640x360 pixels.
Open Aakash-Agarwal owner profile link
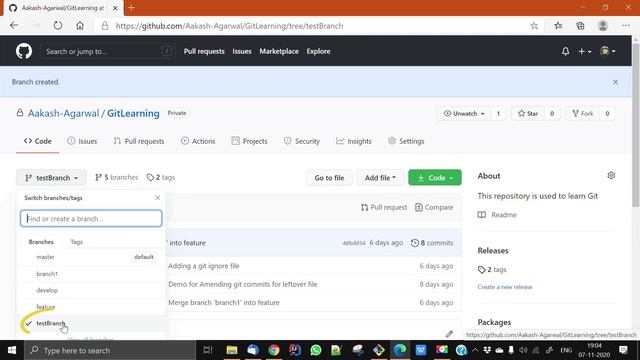pos(63,113)
